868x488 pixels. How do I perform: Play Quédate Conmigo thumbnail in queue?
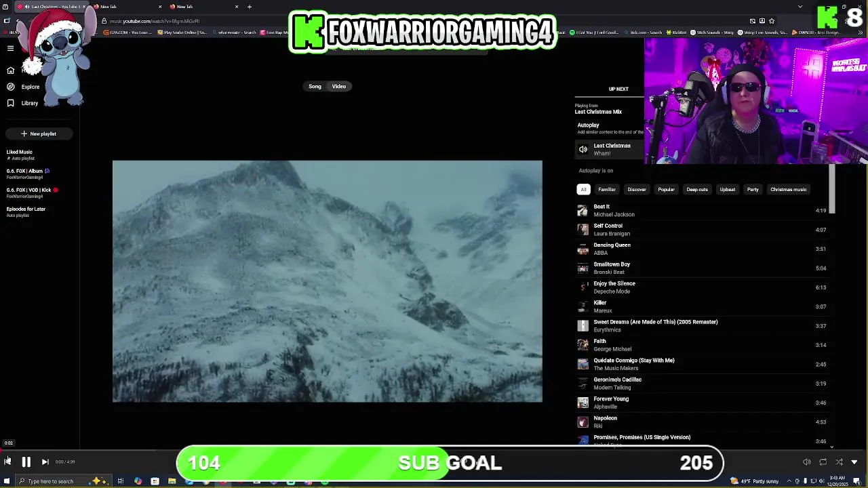(583, 364)
